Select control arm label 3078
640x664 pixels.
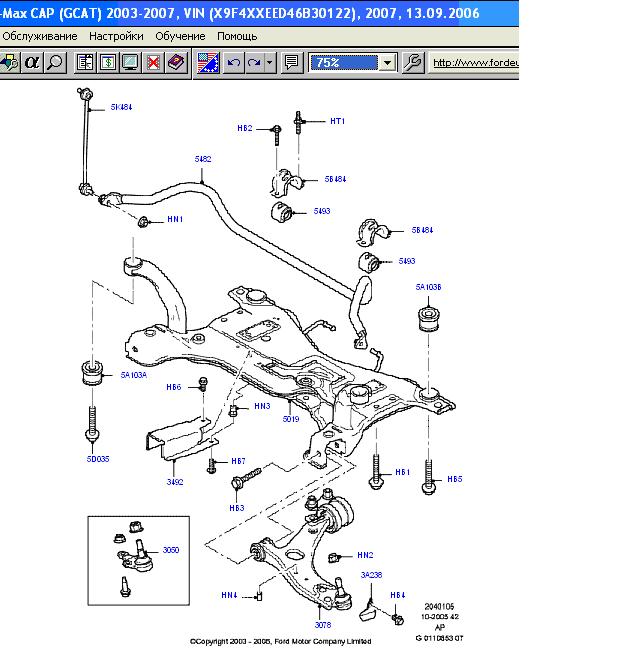tap(323, 625)
